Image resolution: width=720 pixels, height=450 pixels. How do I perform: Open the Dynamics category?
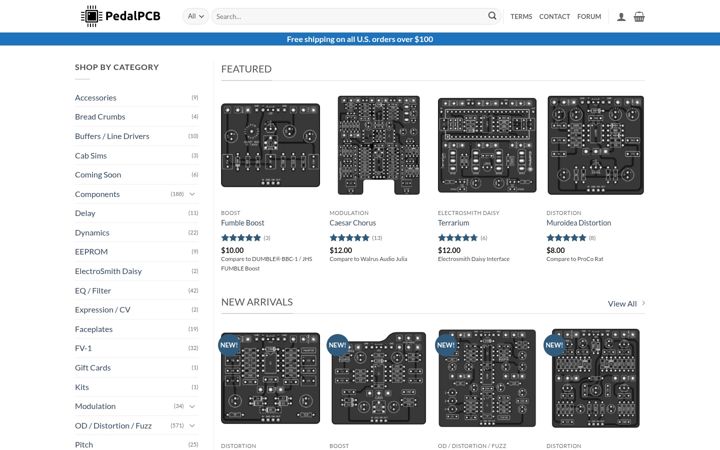92,233
